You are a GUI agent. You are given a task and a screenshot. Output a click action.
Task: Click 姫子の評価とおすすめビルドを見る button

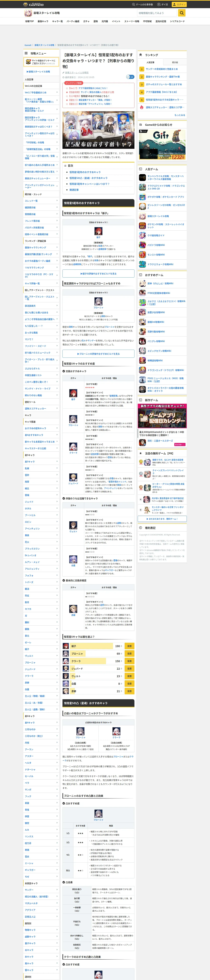coord(98,274)
